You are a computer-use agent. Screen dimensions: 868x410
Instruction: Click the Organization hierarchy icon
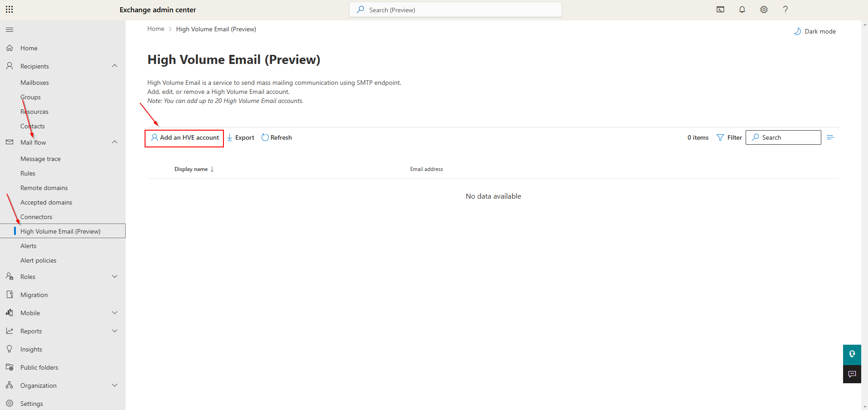[x=10, y=386]
